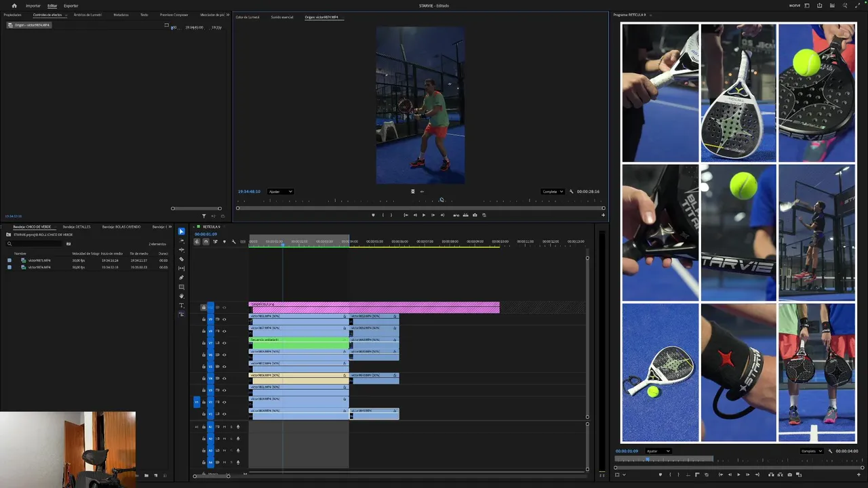Image resolution: width=868 pixels, height=488 pixels.
Task: Toggle the lock on track V9
Action: (203, 319)
